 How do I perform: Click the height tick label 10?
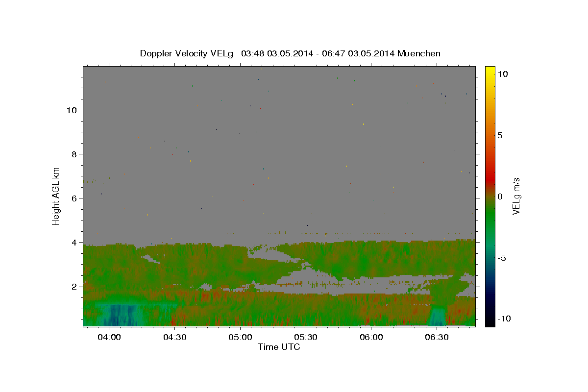pos(71,110)
